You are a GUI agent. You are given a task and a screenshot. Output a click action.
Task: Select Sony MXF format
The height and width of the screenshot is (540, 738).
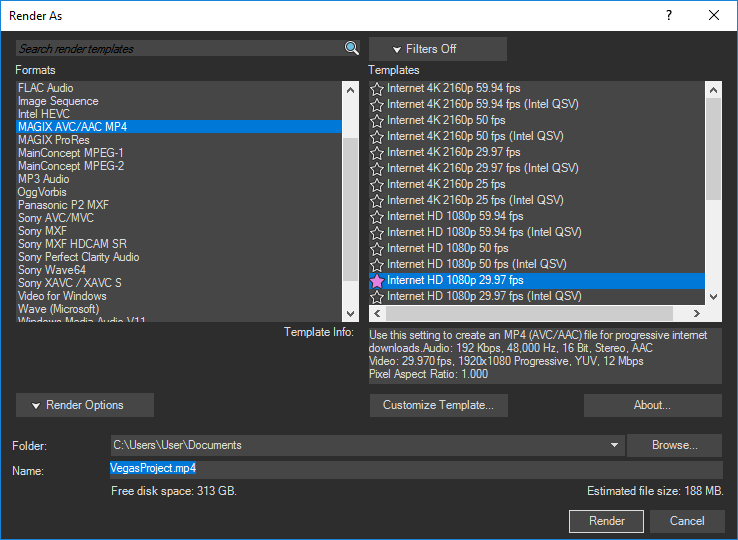(179, 231)
